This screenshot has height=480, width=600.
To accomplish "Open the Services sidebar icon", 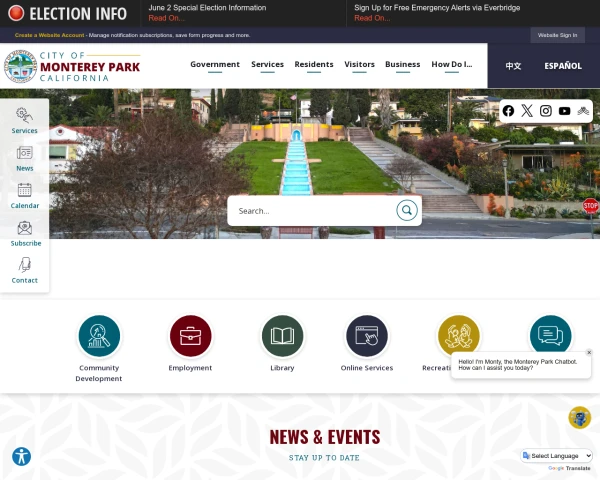I will pos(24,115).
